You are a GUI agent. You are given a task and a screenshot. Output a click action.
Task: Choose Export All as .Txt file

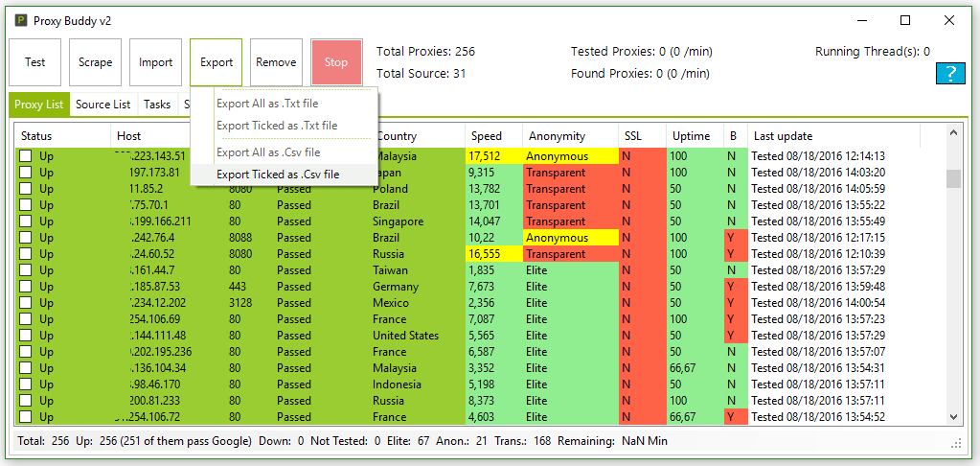[267, 104]
